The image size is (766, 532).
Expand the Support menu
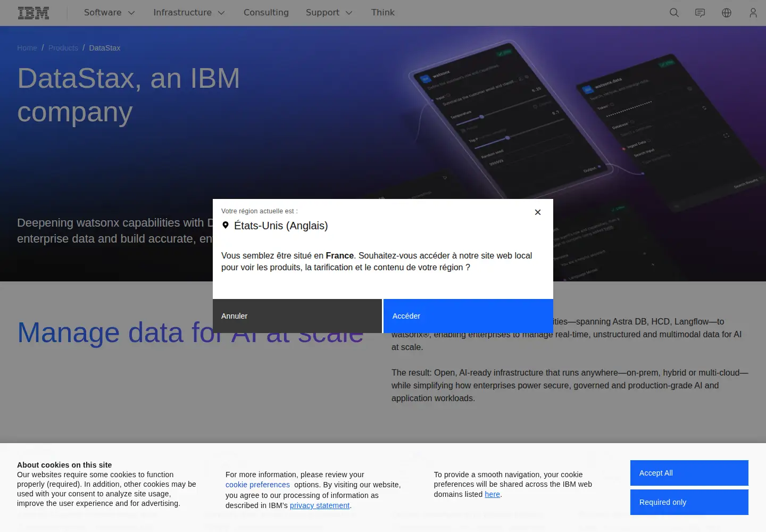click(329, 13)
